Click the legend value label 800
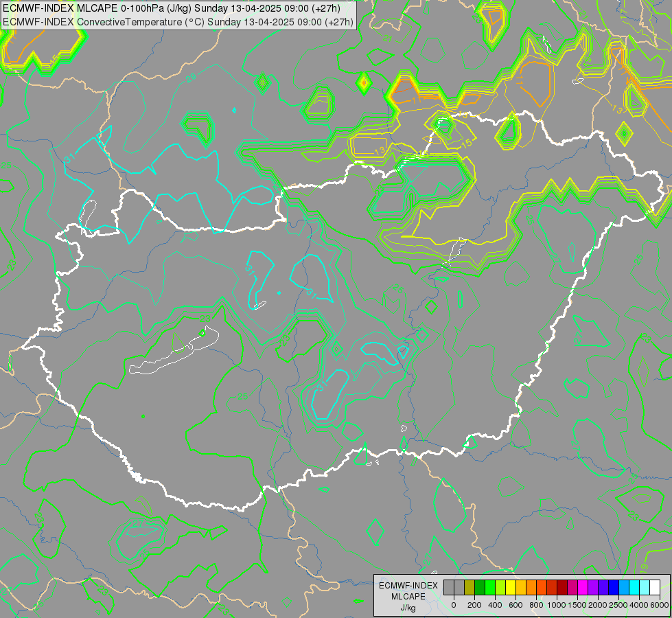Image resolution: width=672 pixels, height=618 pixels. (x=536, y=605)
